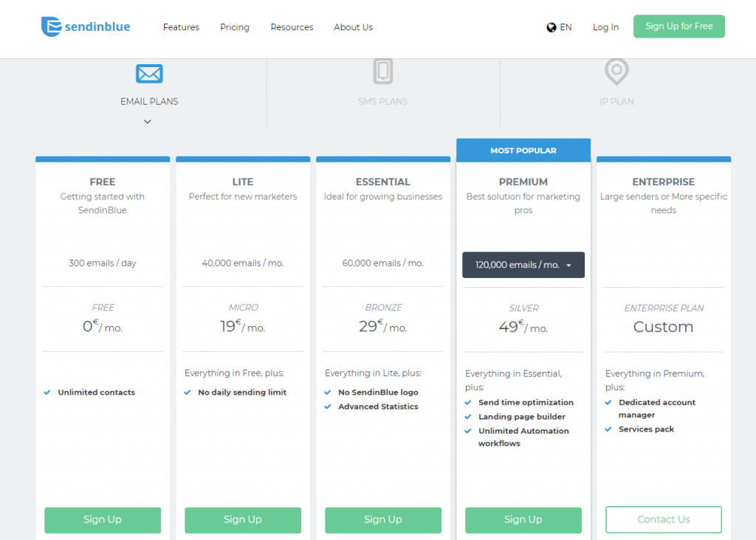Click the 49€ / mo. Silver price
This screenshot has height=540, width=756.
(523, 327)
